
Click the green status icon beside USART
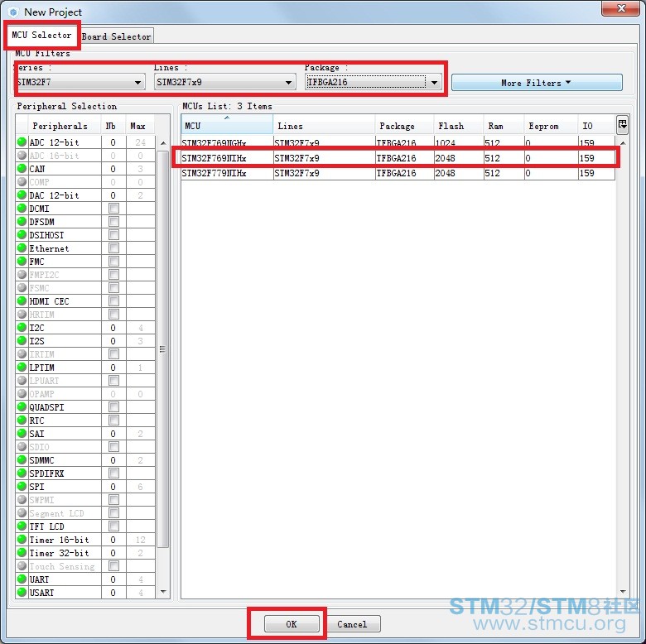(22, 592)
